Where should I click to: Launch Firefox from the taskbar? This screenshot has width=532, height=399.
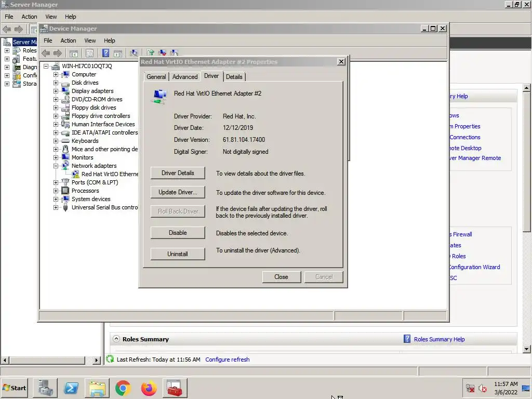(149, 388)
